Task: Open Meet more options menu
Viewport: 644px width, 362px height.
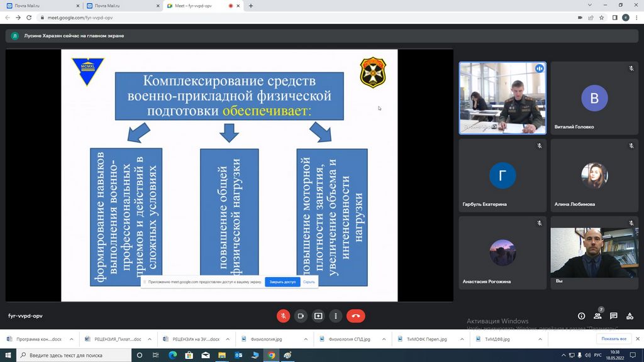Action: [336, 316]
